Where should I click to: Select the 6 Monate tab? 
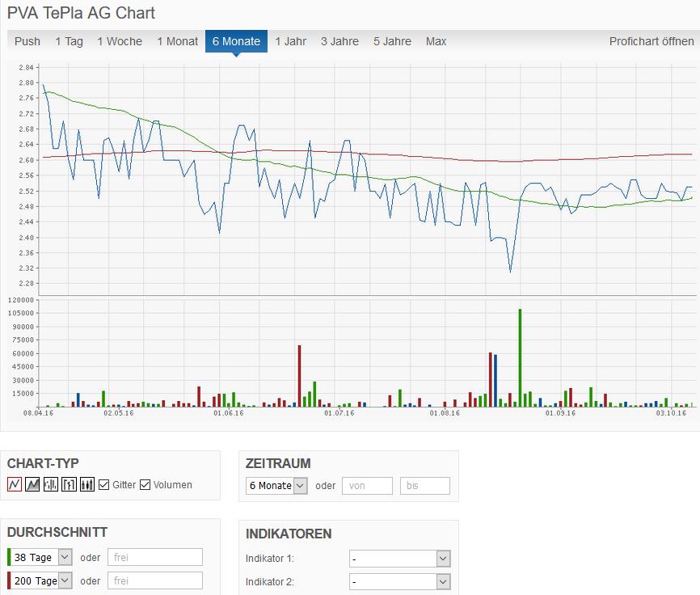click(x=236, y=41)
